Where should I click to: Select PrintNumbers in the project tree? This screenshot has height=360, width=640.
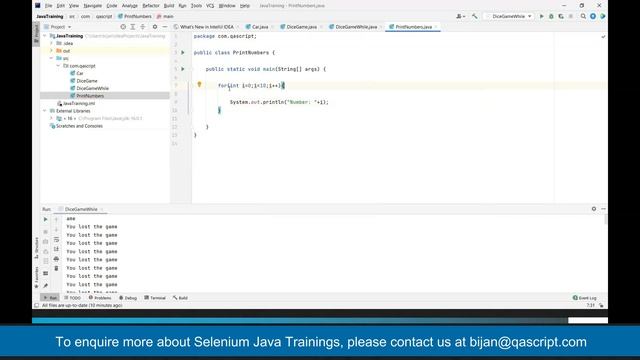pos(90,96)
